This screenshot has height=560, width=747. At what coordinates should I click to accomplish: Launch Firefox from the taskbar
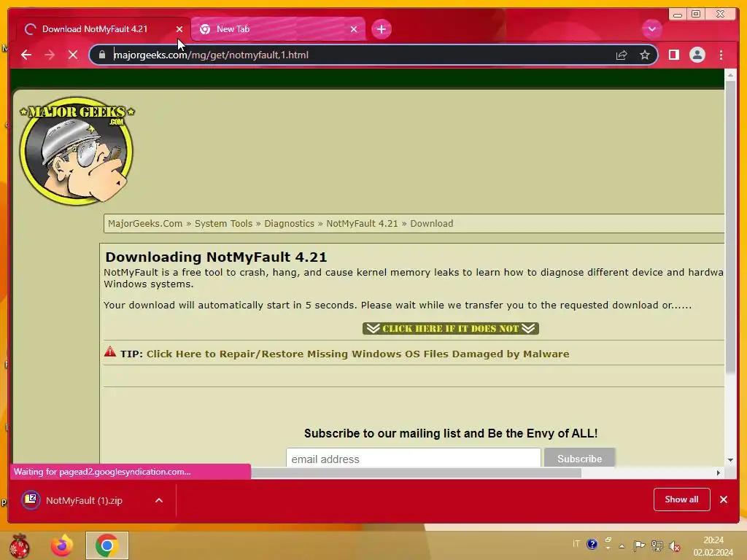[x=63, y=545]
